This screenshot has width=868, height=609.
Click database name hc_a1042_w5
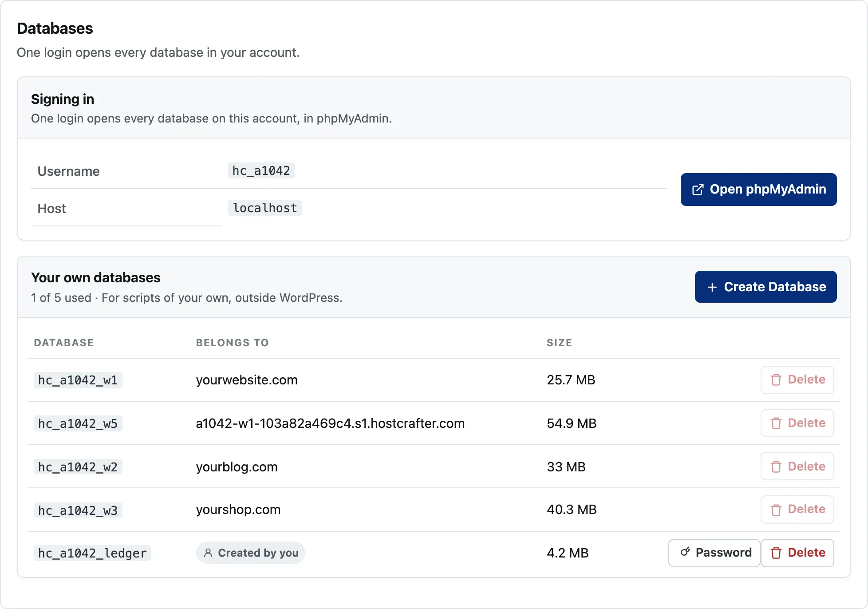click(x=78, y=424)
